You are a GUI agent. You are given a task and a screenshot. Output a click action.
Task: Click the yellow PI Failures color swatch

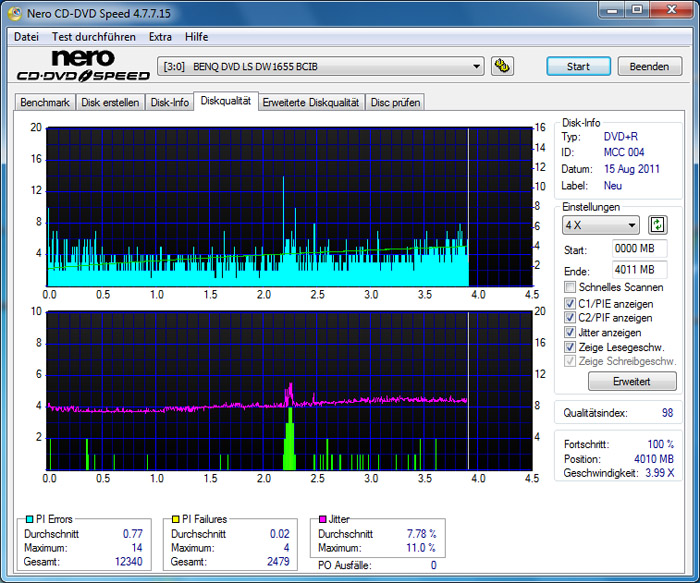[175, 519]
